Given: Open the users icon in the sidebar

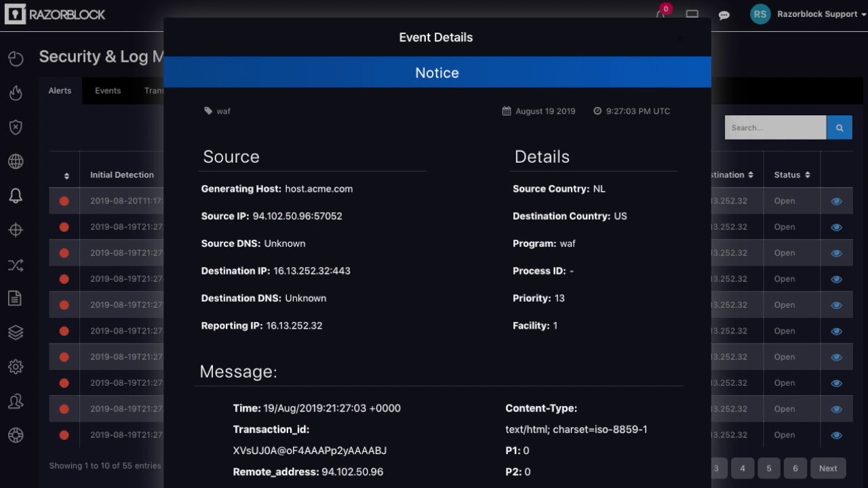Looking at the screenshot, I should coord(16,401).
